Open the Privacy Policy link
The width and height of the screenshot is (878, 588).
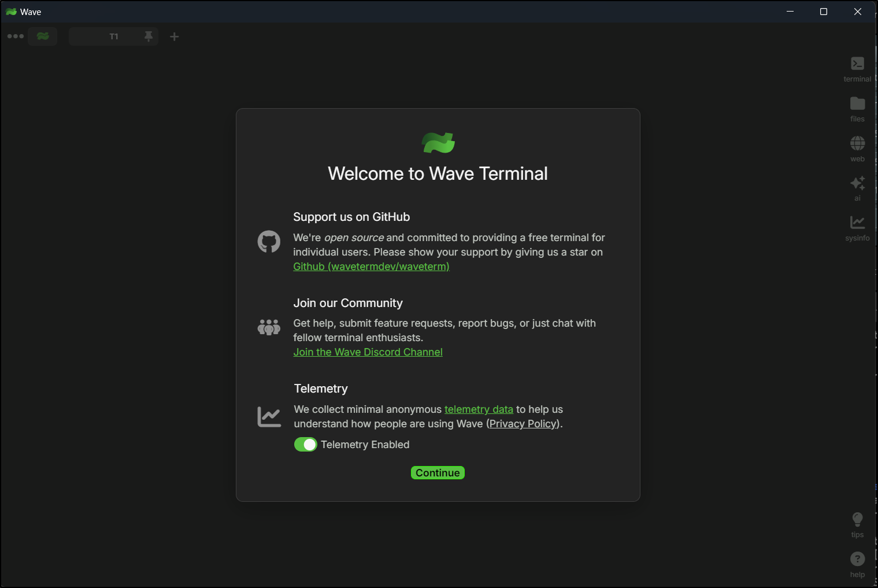click(x=523, y=424)
